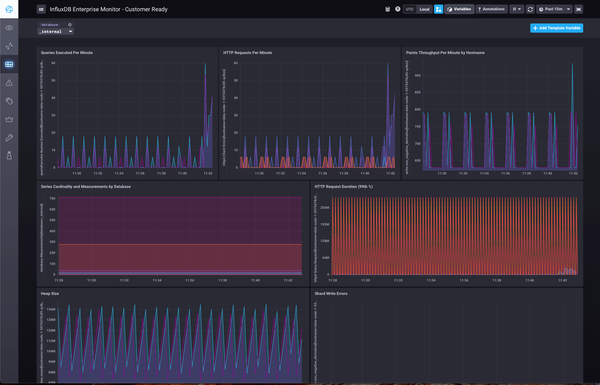Open the auto-refresh pause dropdown
600x385 pixels.
[x=517, y=9]
